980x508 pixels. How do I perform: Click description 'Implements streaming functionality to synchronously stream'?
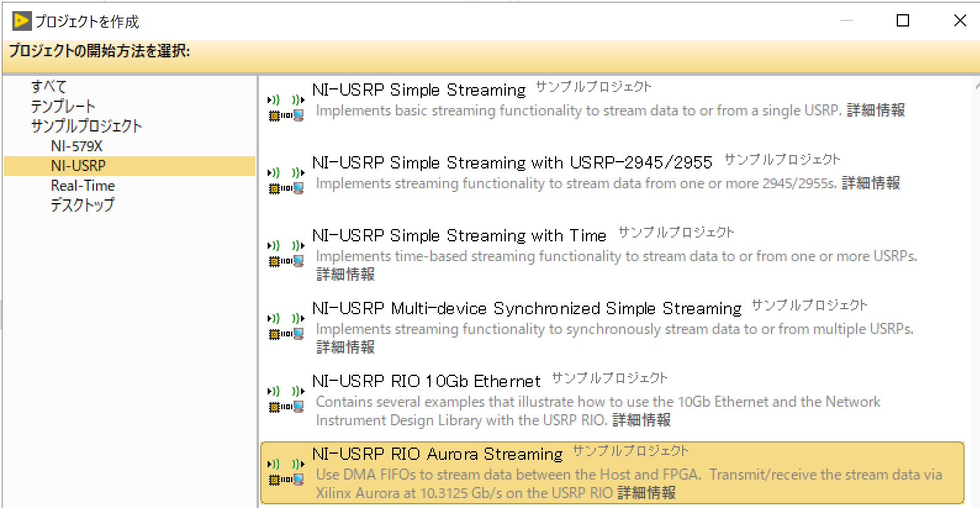coord(615,329)
